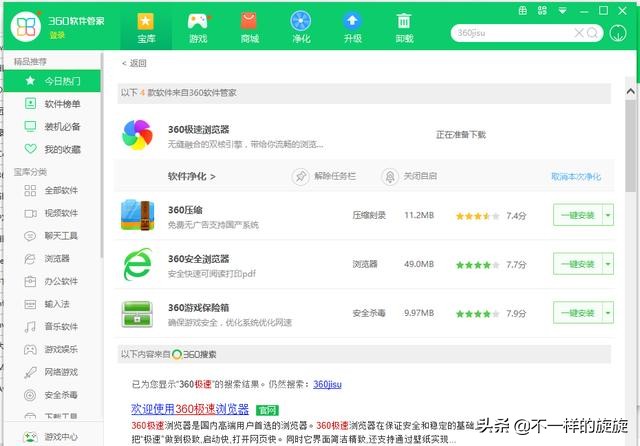Click the 360软件管家 logo icon
Image resolution: width=640 pixels, height=446 pixels.
[25, 27]
